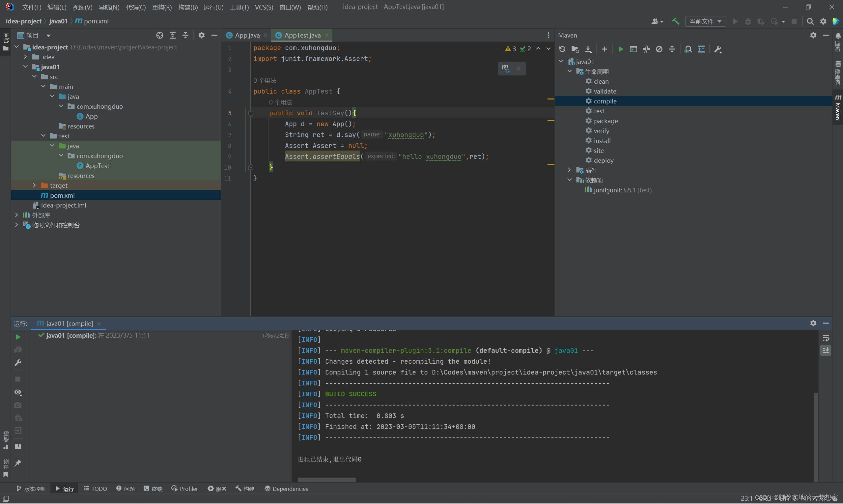Screen dimensions: 843x504
Task: Open 终端 terminal tool tab
Action: click(x=153, y=489)
